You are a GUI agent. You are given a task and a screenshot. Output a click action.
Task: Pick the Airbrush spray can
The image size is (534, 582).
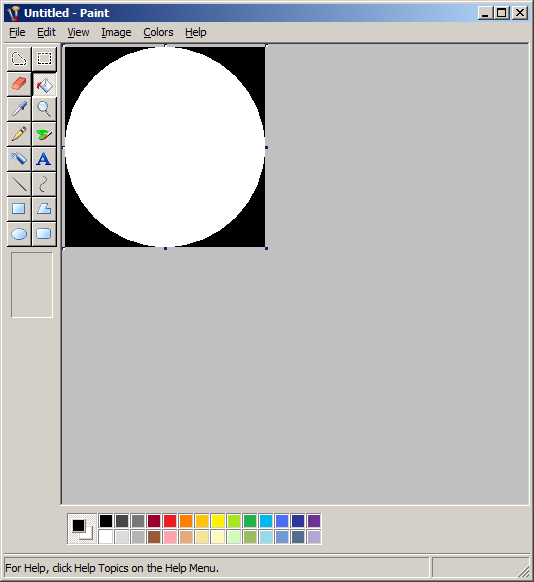coord(19,159)
